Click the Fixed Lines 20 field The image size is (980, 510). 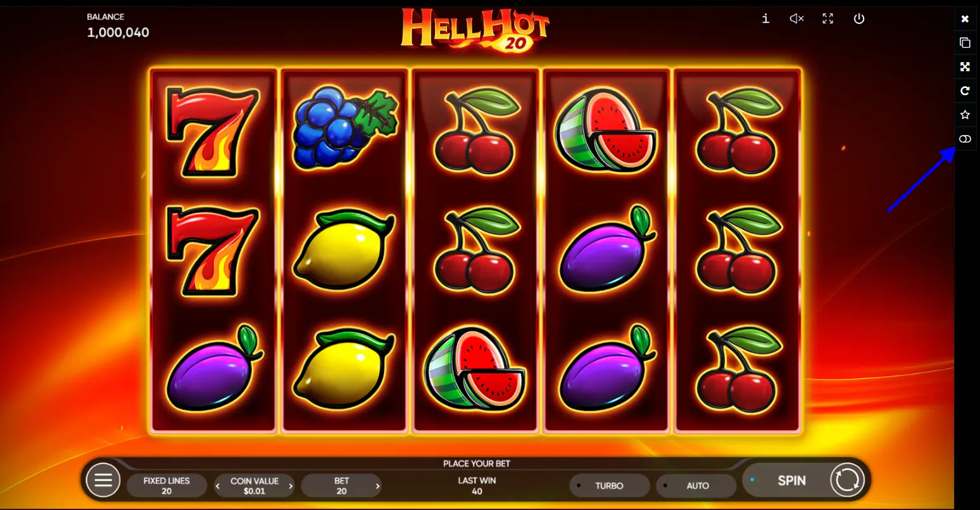tap(166, 486)
